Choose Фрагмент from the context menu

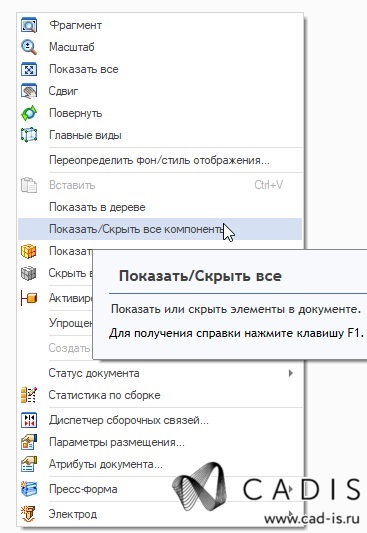tap(160, 25)
